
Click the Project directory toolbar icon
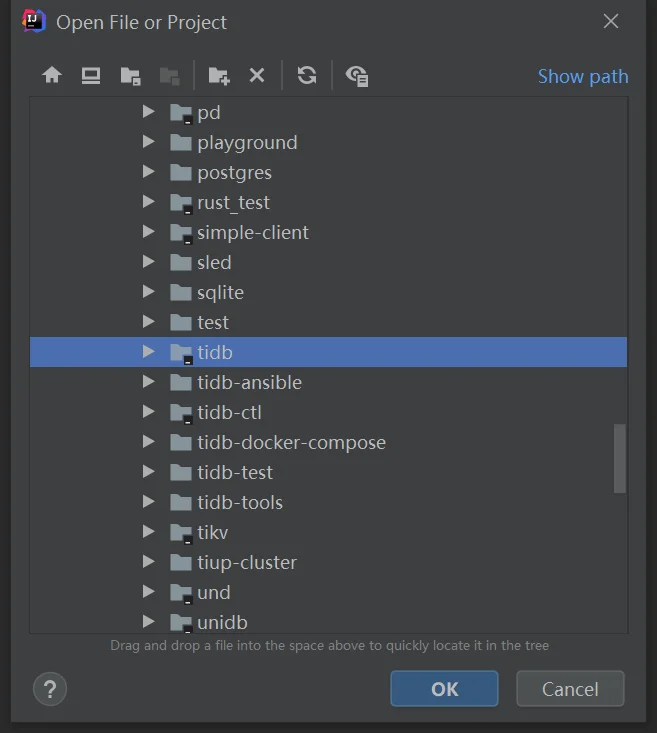point(130,75)
